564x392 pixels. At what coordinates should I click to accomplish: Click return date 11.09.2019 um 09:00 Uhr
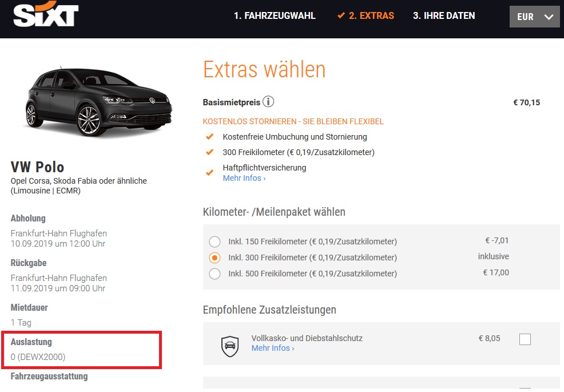click(x=58, y=288)
